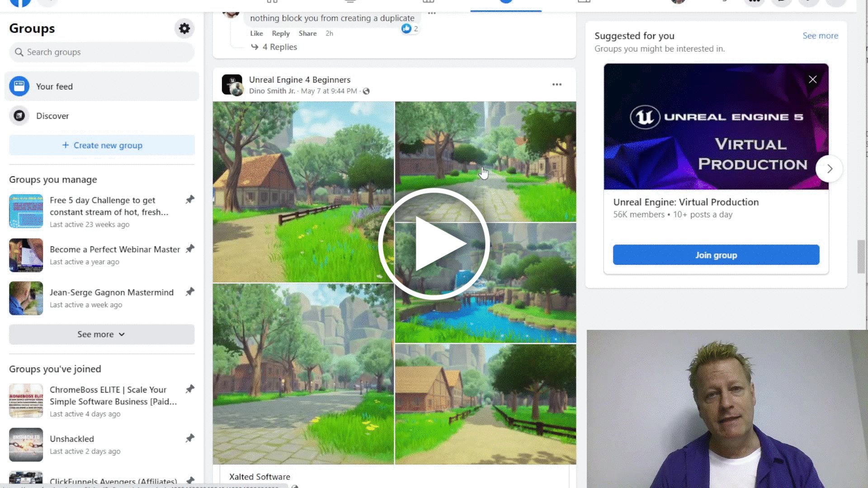The image size is (868, 488).
Task: Open Dino Smith Jr. profile
Action: (272, 91)
